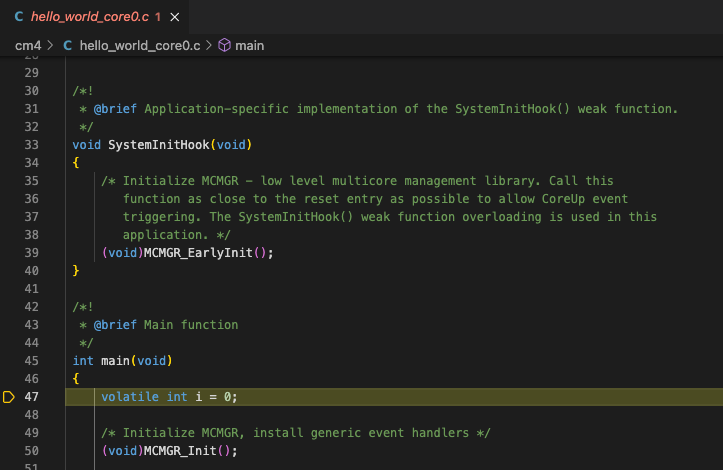Click the SystemInitHook function name
This screenshot has width=723, height=470.
(159, 145)
